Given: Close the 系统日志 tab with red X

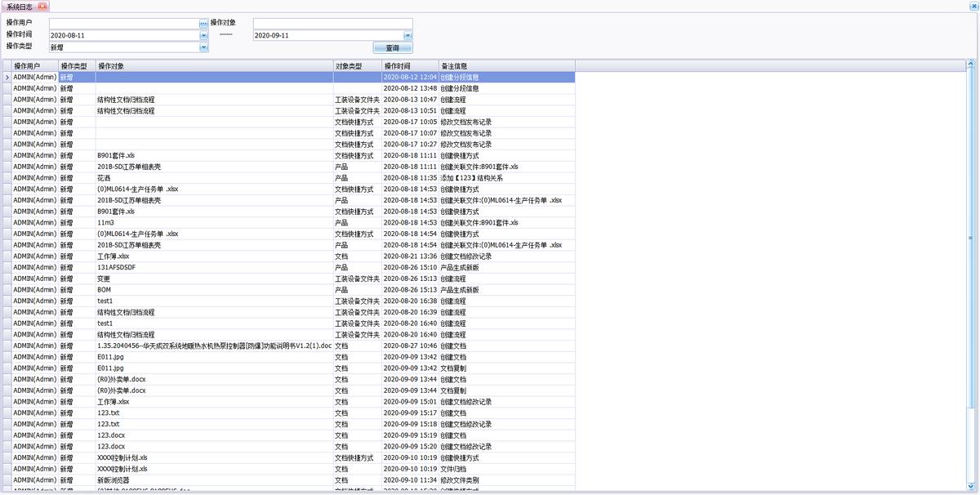Looking at the screenshot, I should point(43,6).
